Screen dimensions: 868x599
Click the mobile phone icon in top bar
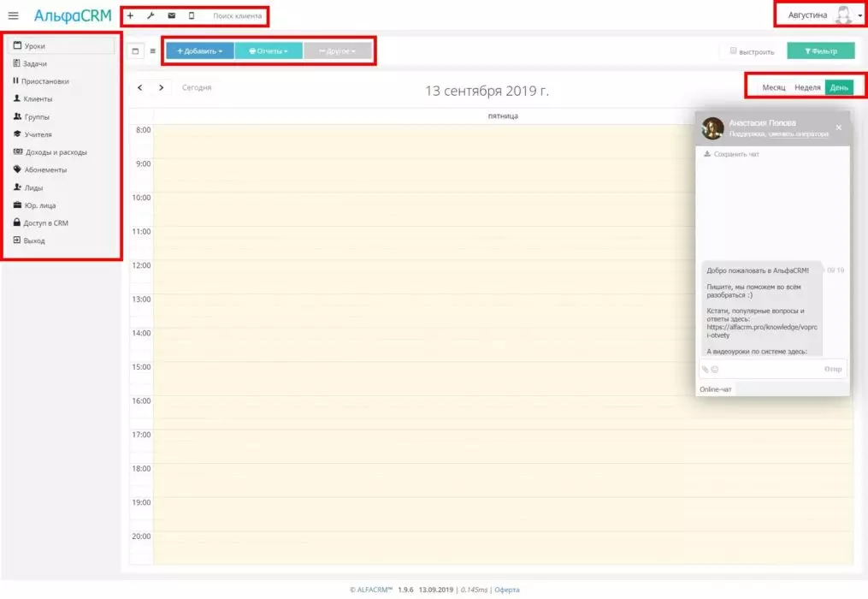tap(192, 15)
